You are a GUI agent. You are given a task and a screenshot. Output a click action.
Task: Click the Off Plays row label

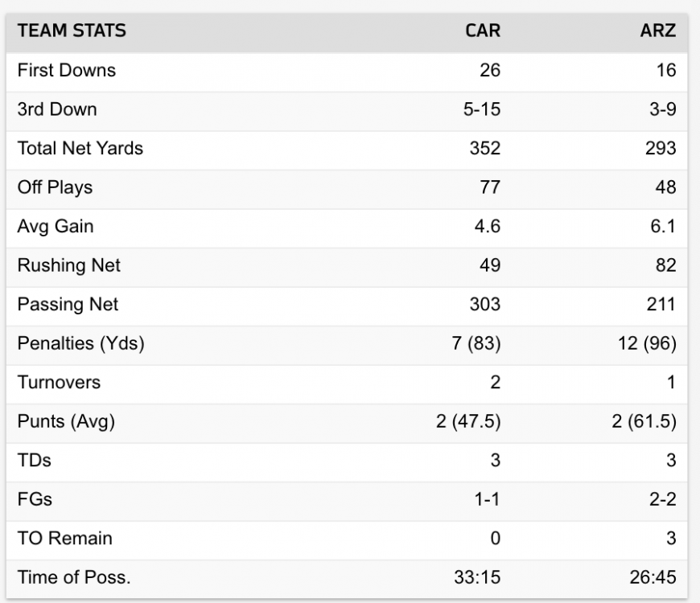click(55, 187)
